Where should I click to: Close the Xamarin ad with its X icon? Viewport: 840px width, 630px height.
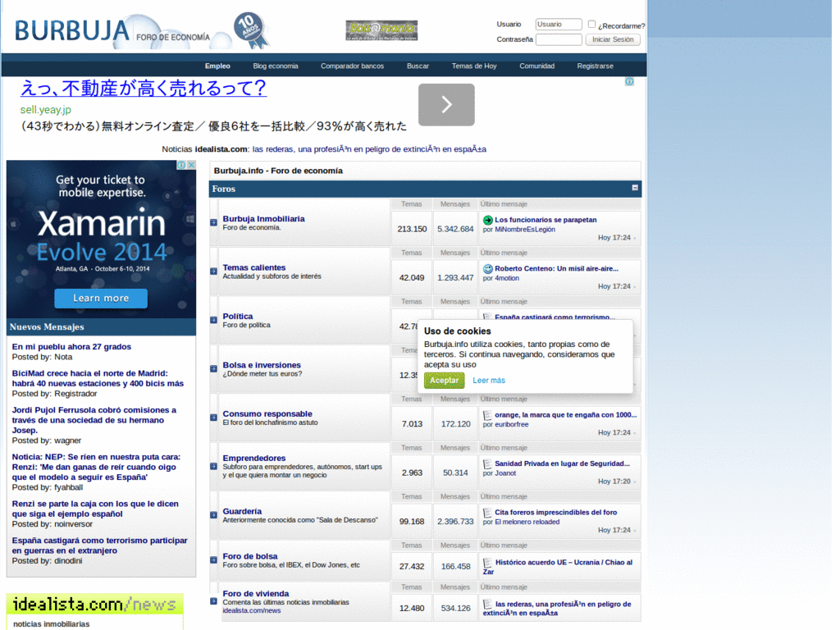[x=192, y=165]
